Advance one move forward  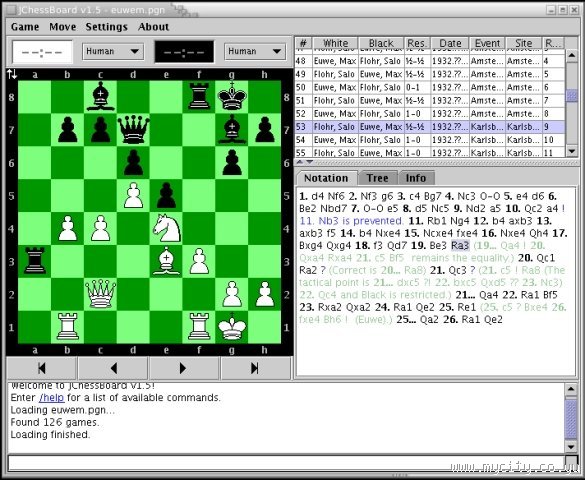pyautogui.click(x=183, y=368)
